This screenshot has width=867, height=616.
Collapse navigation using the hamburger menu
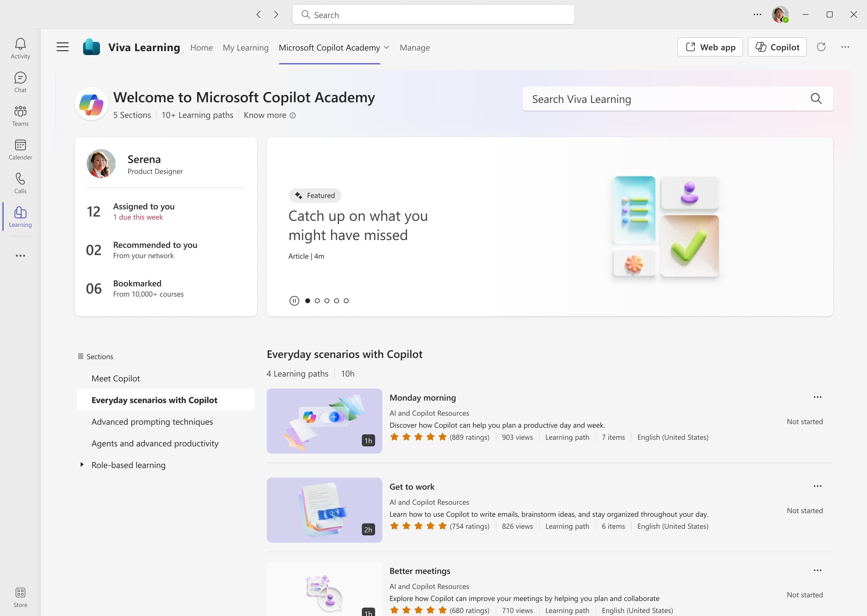62,47
